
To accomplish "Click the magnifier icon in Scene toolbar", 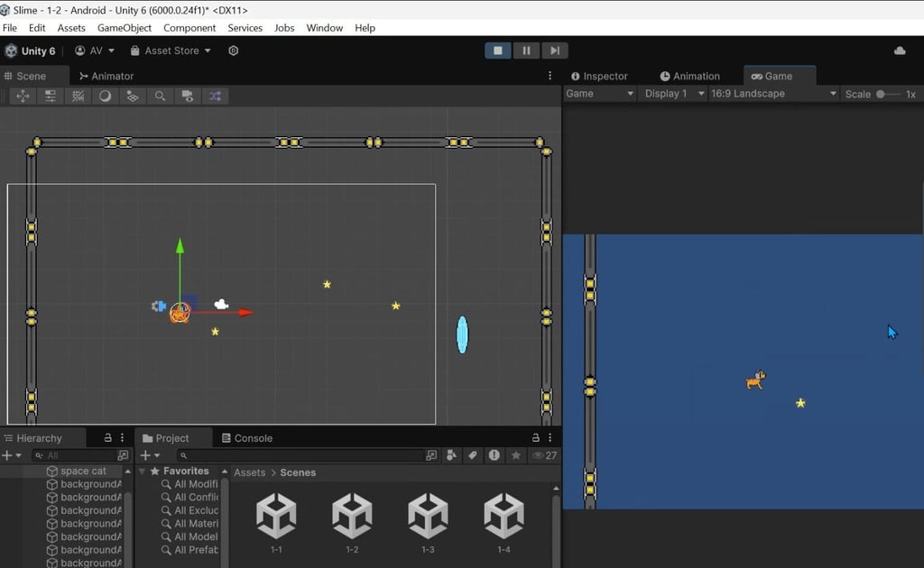I will (160, 96).
